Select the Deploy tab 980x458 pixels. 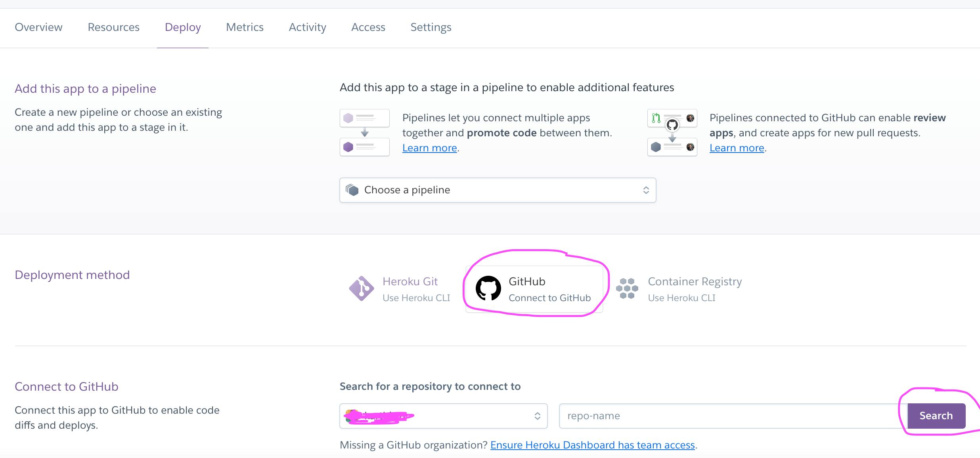click(183, 27)
